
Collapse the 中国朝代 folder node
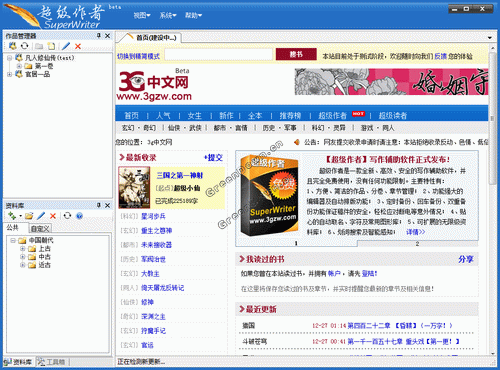tap(13, 240)
